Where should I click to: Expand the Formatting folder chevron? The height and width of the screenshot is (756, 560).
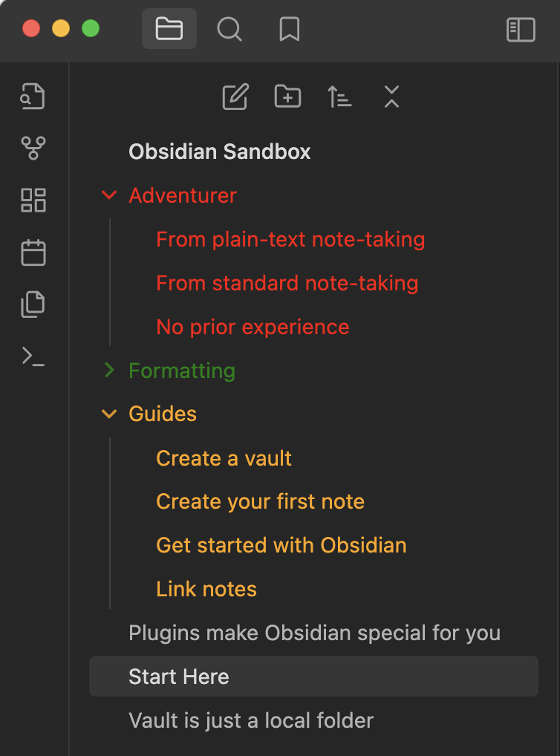click(x=109, y=371)
